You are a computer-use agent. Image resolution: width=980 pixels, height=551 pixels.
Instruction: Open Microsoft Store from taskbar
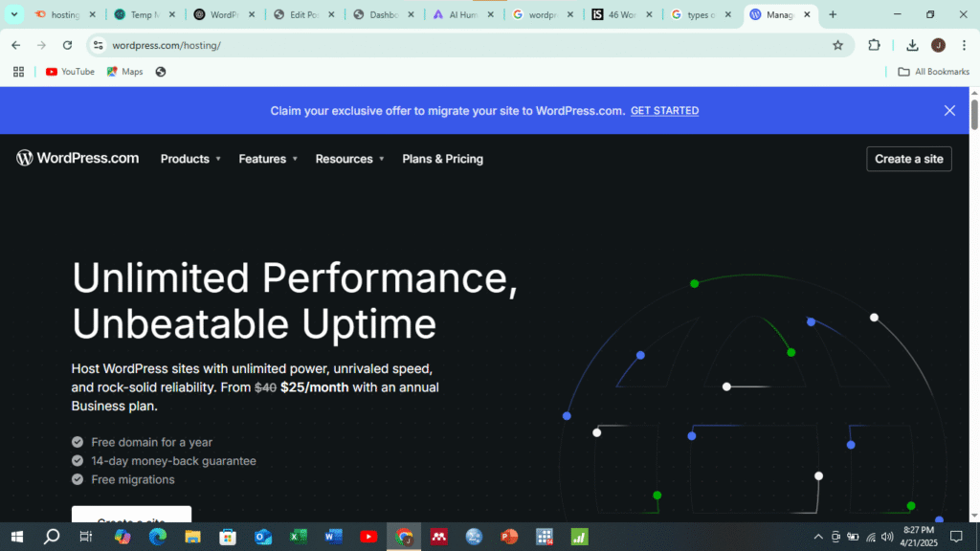(x=228, y=537)
